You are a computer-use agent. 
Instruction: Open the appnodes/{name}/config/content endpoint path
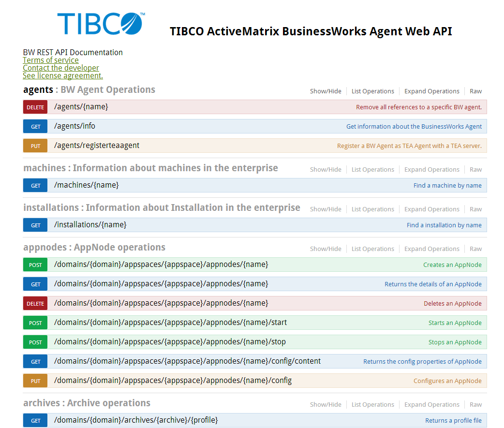pyautogui.click(x=187, y=361)
